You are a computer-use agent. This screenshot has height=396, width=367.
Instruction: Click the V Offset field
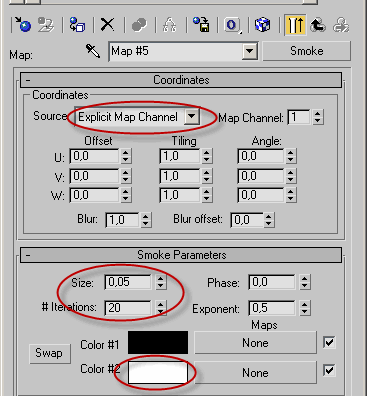pyautogui.click(x=94, y=176)
